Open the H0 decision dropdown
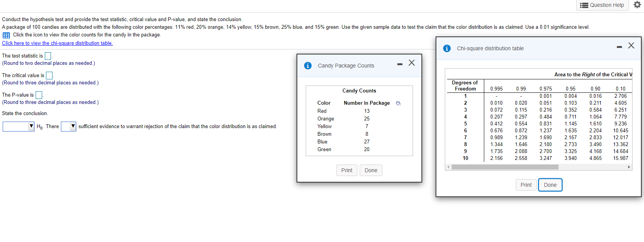The image size is (644, 242). (18, 127)
